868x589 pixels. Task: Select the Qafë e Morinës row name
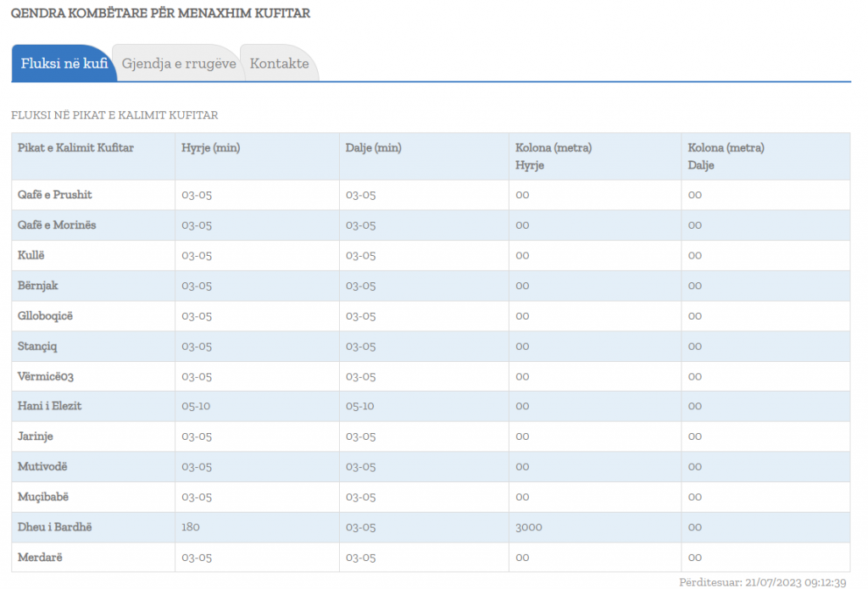pyautogui.click(x=57, y=225)
